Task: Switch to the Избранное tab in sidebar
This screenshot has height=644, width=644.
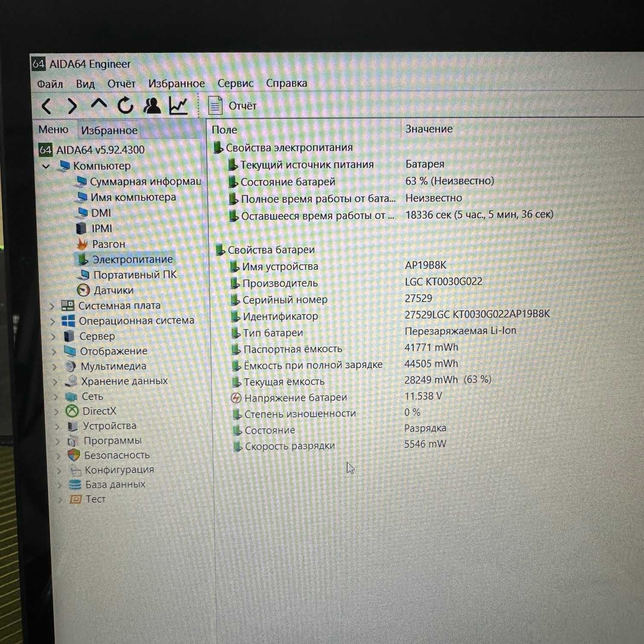Action: point(109,130)
